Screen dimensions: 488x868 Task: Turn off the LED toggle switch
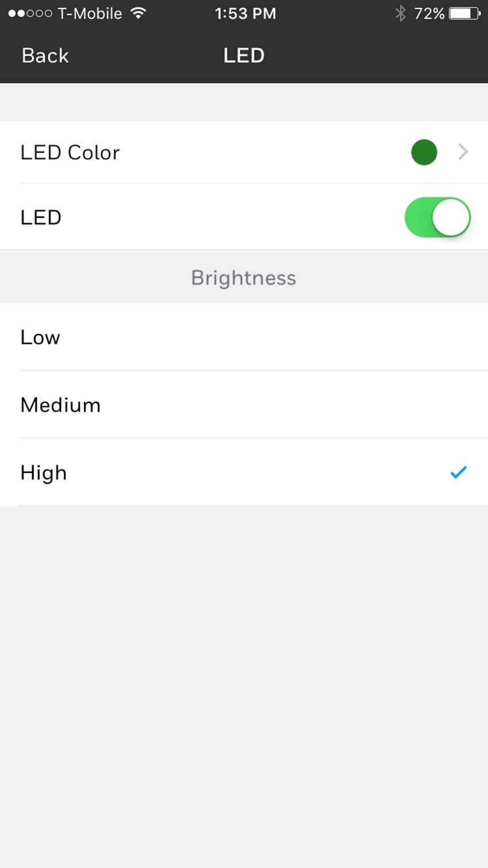[437, 217]
